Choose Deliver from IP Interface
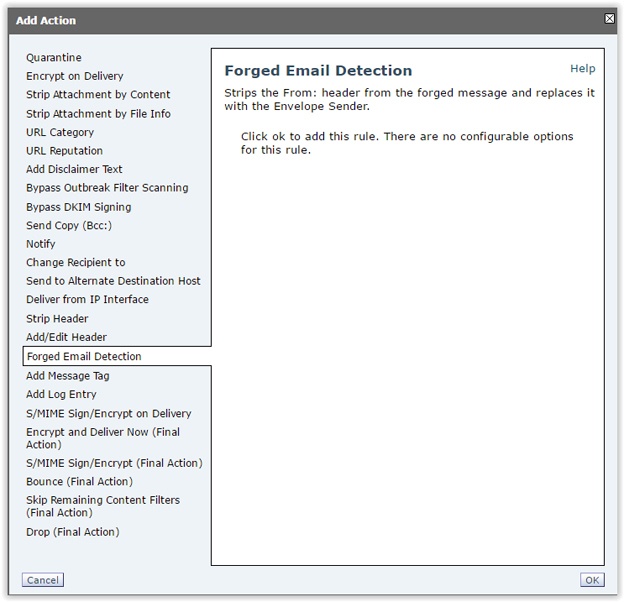 (x=87, y=299)
